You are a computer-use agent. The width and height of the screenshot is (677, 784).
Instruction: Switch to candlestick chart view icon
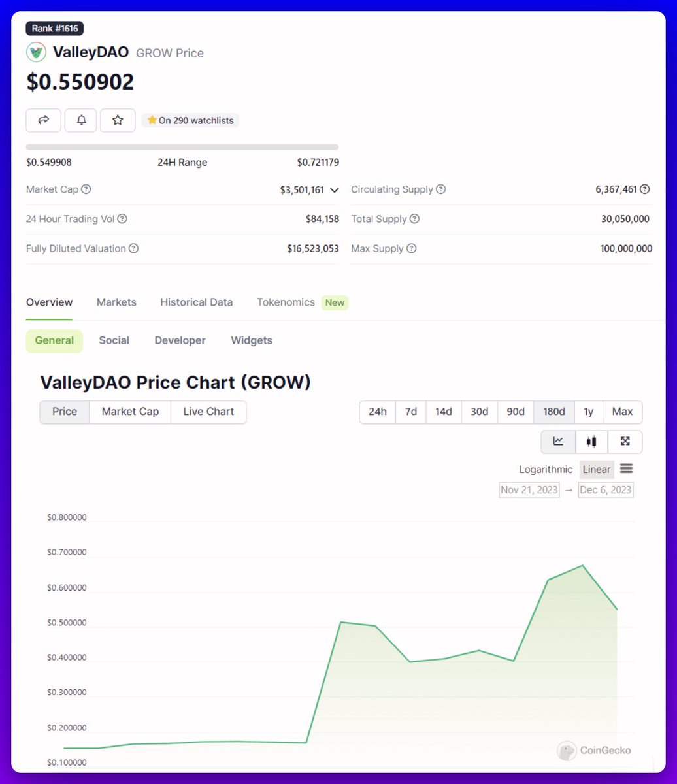click(591, 442)
